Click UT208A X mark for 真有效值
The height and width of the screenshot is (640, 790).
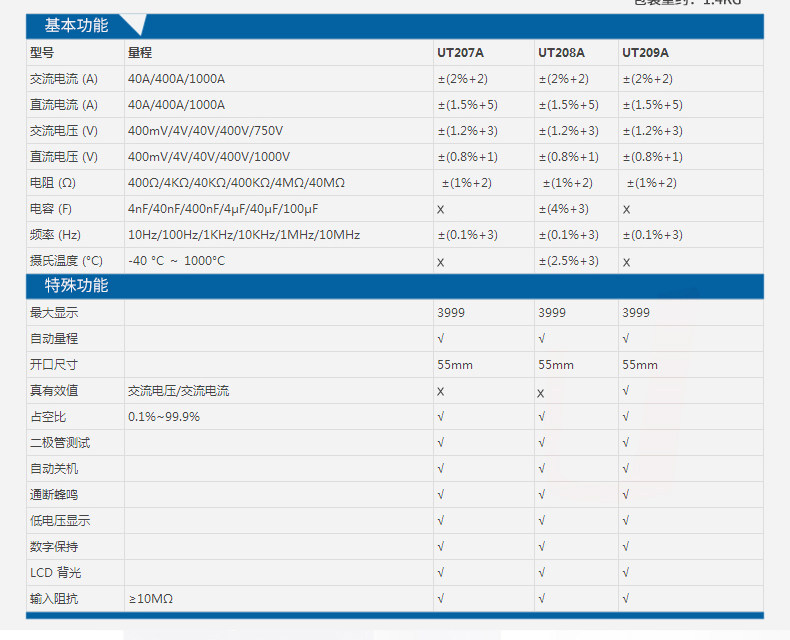(541, 394)
